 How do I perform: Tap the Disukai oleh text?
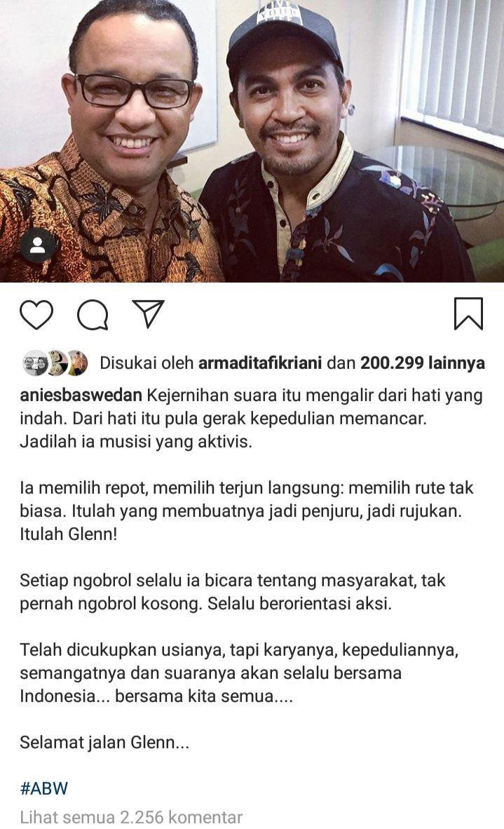pyautogui.click(x=147, y=363)
